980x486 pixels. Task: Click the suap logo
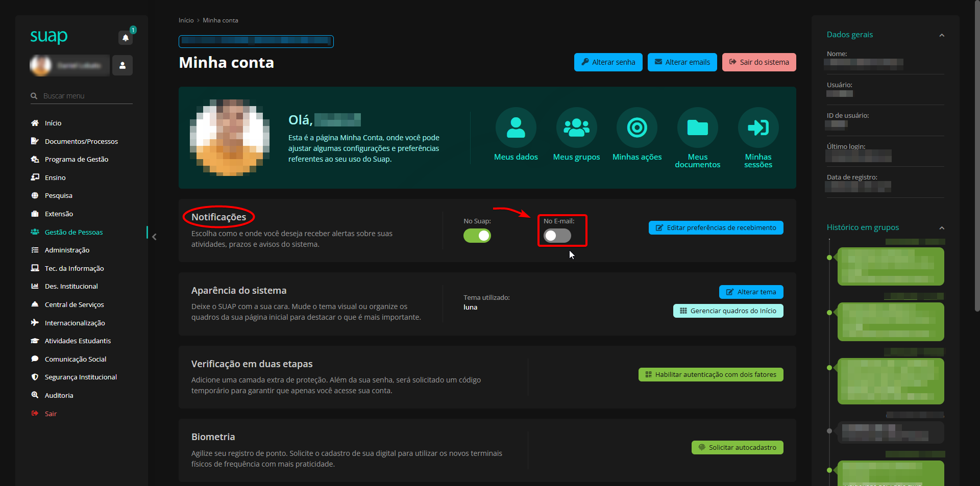(x=49, y=36)
